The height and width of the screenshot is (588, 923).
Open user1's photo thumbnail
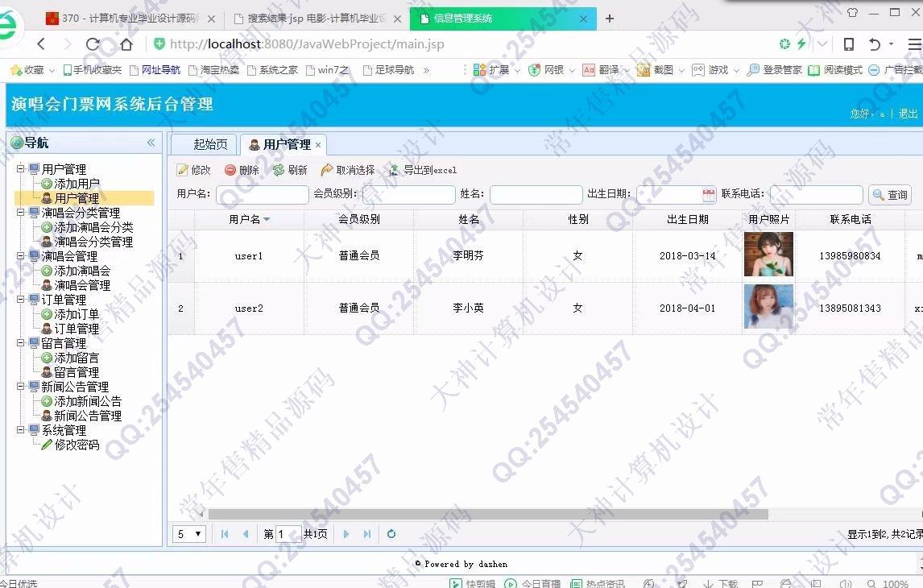(768, 255)
